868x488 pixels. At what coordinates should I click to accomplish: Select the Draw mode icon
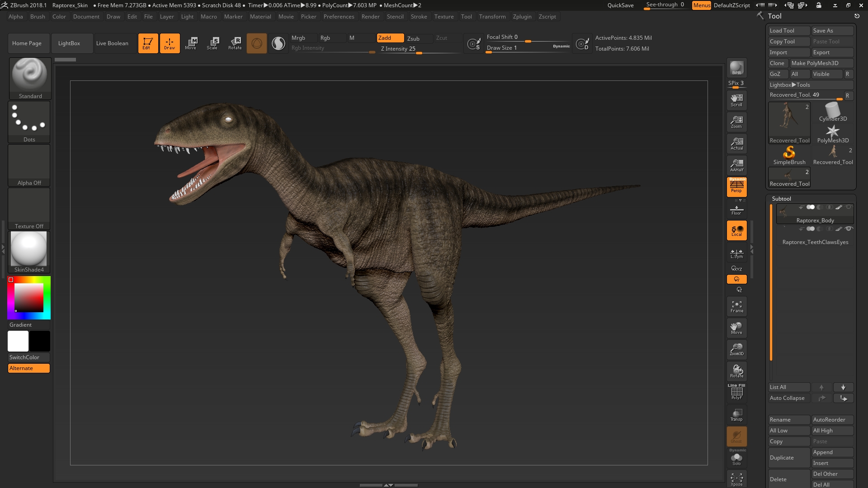click(x=170, y=43)
